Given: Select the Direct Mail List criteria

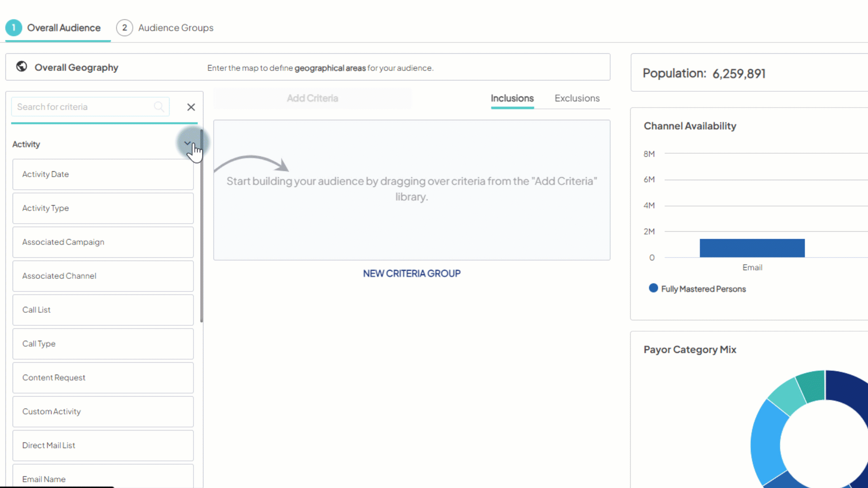Looking at the screenshot, I should tap(103, 445).
